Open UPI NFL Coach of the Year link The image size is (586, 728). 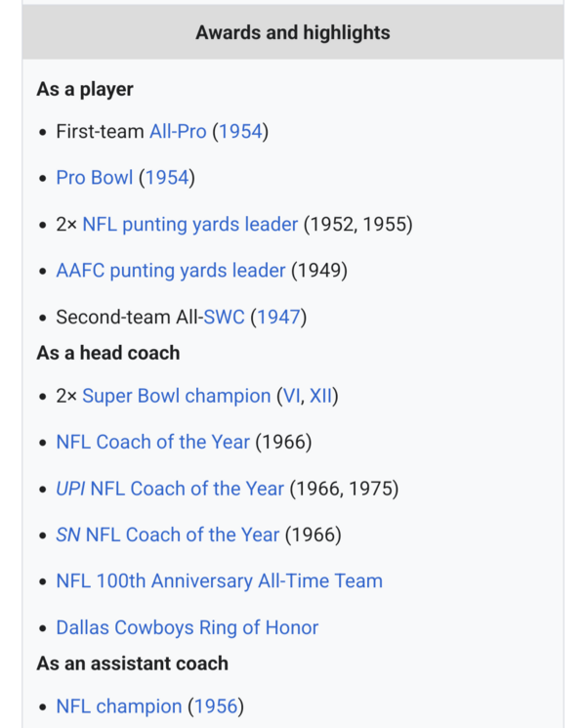[x=170, y=489]
